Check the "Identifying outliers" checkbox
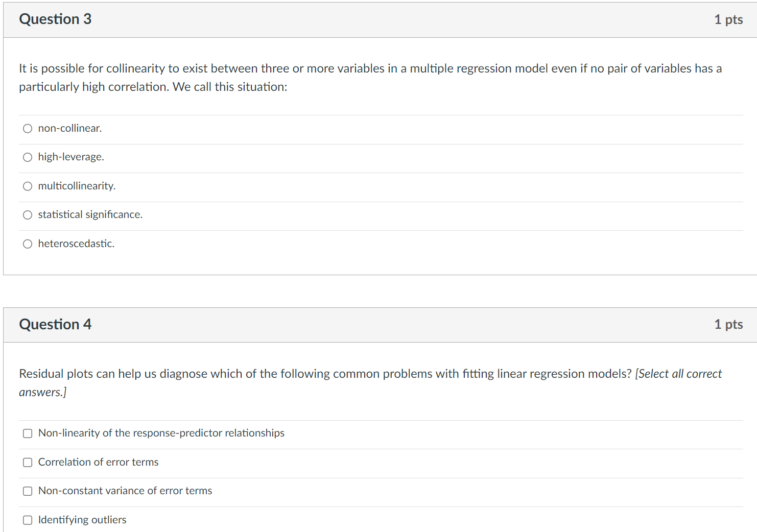The image size is (757, 532). click(x=28, y=520)
